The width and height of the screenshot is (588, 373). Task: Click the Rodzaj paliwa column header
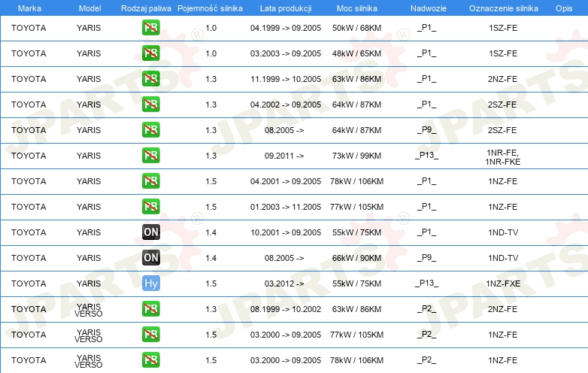pos(146,8)
